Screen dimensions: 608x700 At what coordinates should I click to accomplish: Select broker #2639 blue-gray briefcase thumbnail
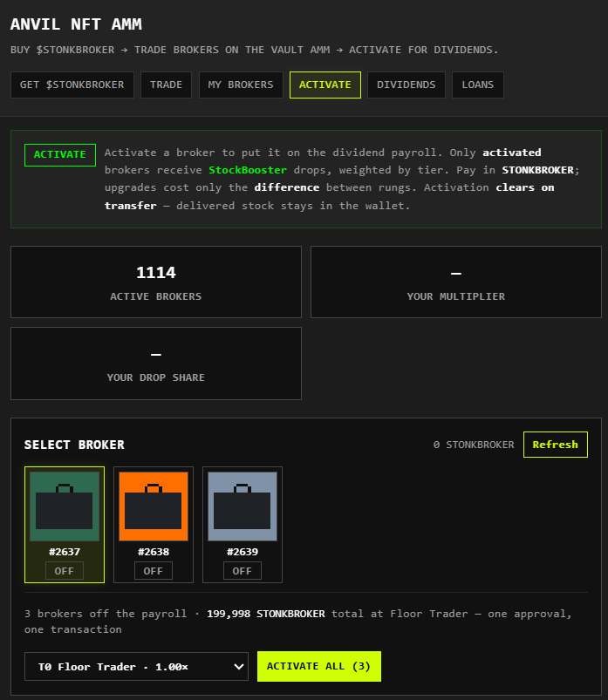243,506
